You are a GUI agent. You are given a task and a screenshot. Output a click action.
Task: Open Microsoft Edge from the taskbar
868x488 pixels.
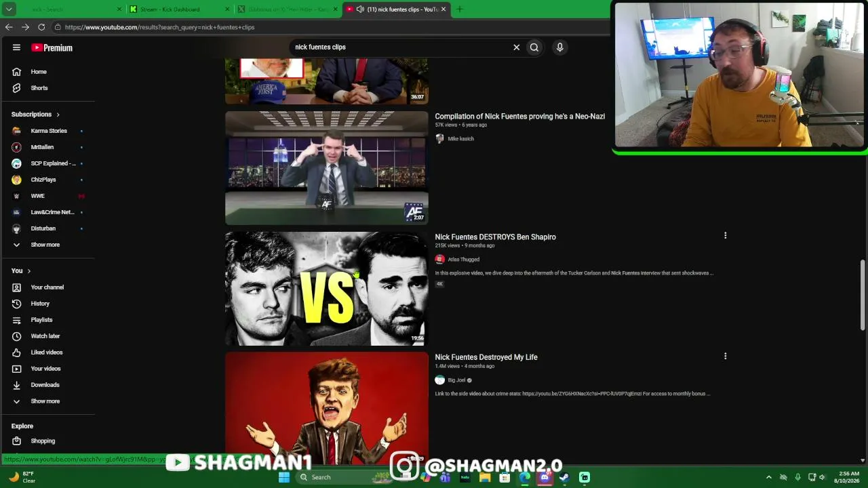(525, 477)
